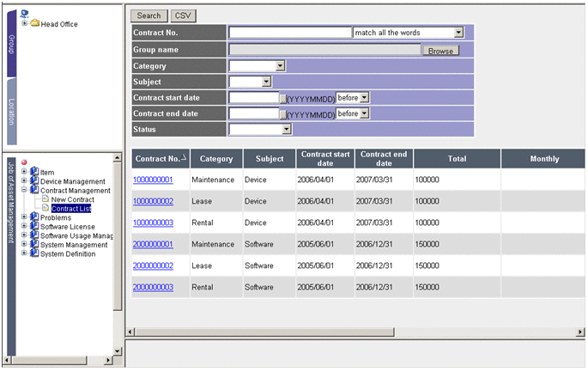Image resolution: width=588 pixels, height=372 pixels.
Task: Open the 'match all the words' dropdown
Action: pyautogui.click(x=458, y=33)
